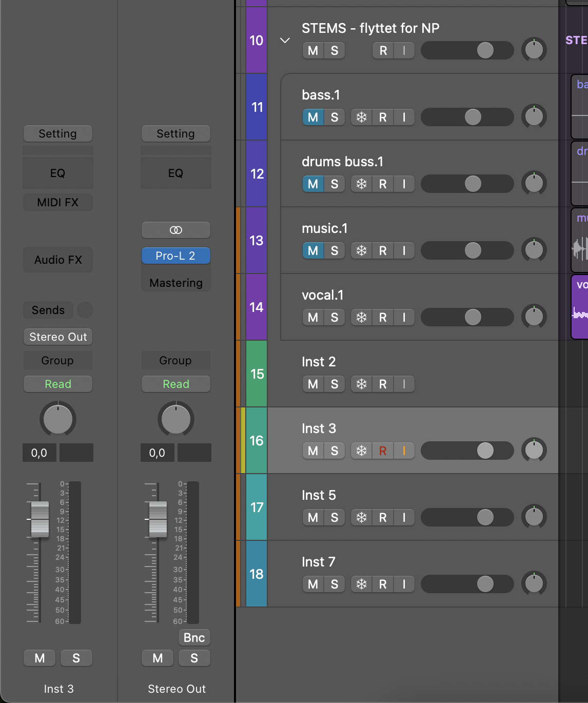Solo the Inst 3 channel strip
Viewport: 588px width, 703px height.
76,658
